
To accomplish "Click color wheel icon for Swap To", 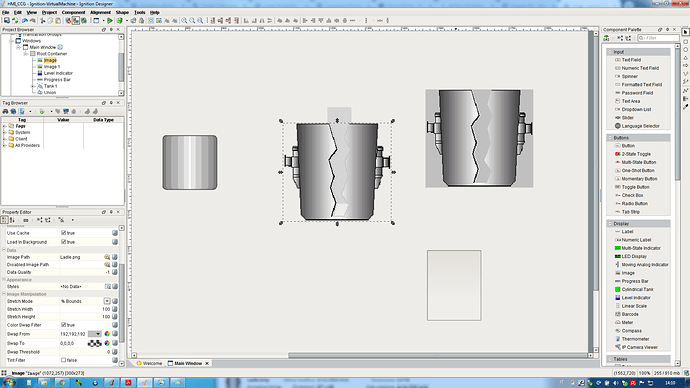I will pyautogui.click(x=107, y=343).
